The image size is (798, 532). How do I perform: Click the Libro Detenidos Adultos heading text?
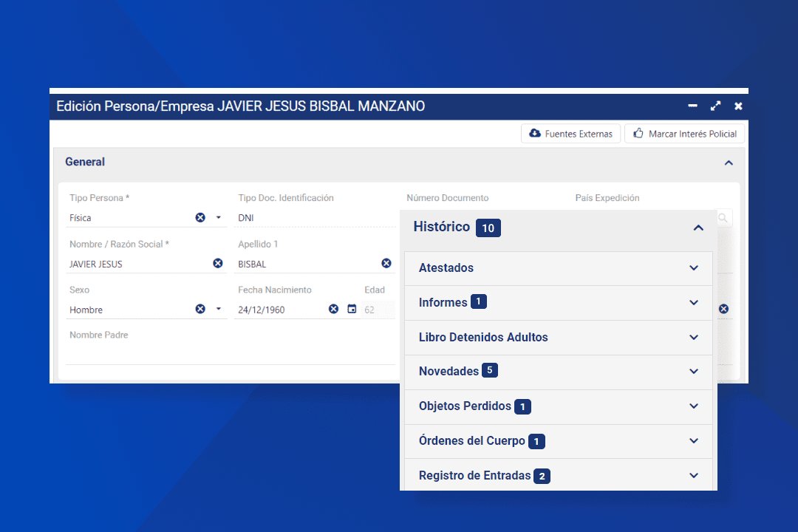coord(483,337)
